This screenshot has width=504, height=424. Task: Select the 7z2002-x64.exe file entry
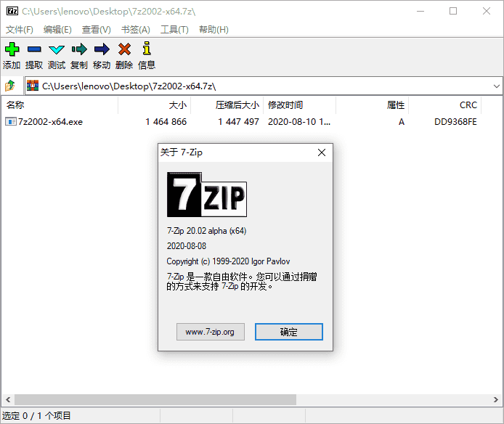coord(50,122)
